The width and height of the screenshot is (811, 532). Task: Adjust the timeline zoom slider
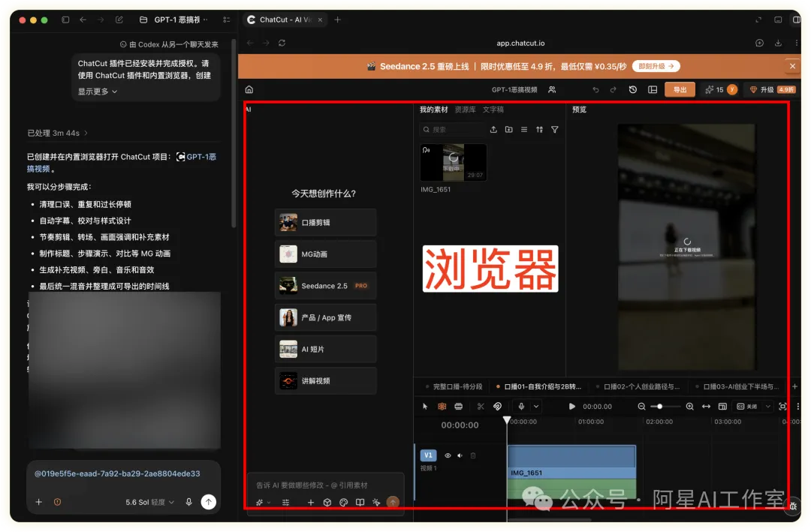tap(665, 407)
